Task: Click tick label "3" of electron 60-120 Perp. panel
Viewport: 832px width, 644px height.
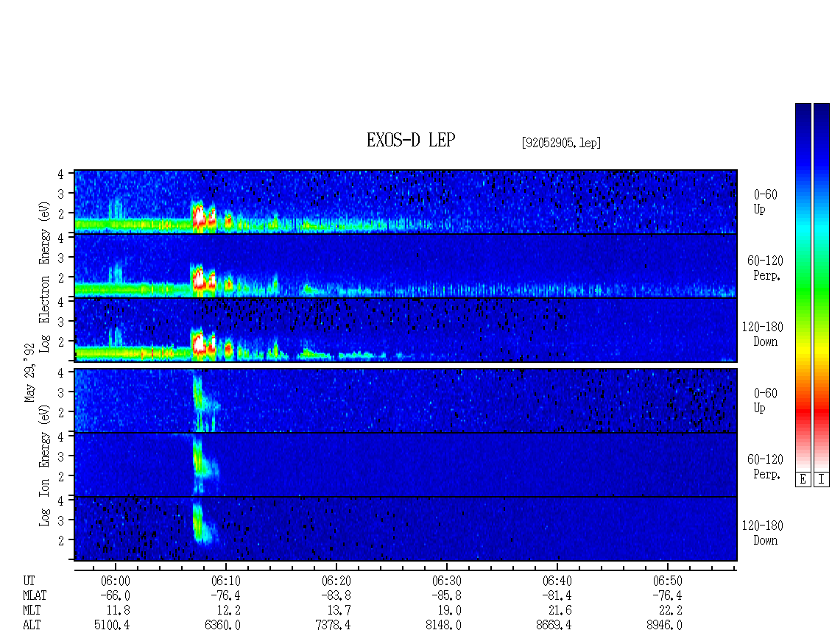Action: click(x=60, y=258)
